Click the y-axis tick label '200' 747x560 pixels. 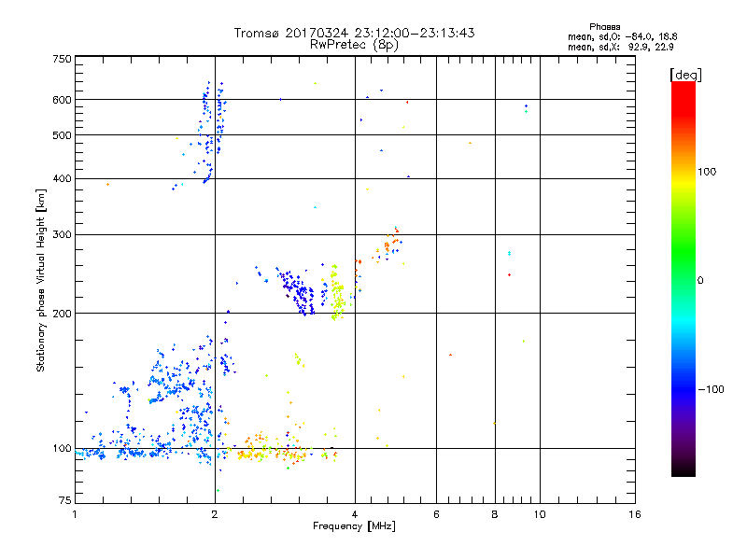(62, 314)
